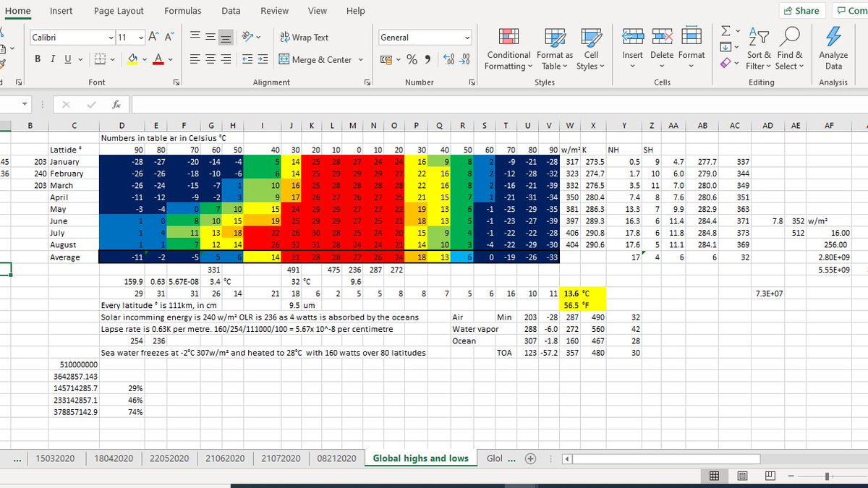Click Insert Function fx icon
Viewport: 868px width, 488px height.
click(x=116, y=105)
